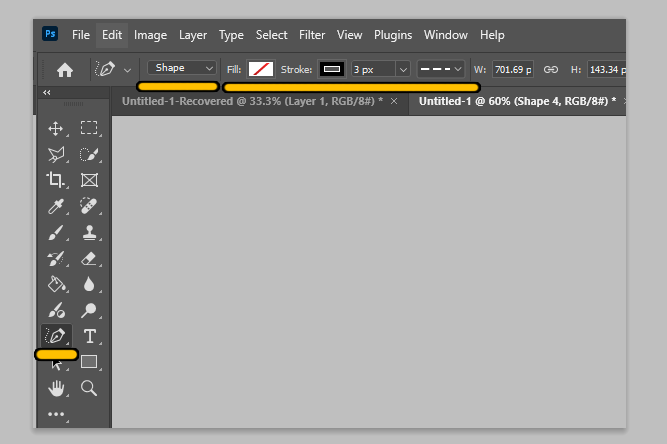The width and height of the screenshot is (667, 444).
Task: Select the Spot Healing Brush tool
Action: (89, 206)
